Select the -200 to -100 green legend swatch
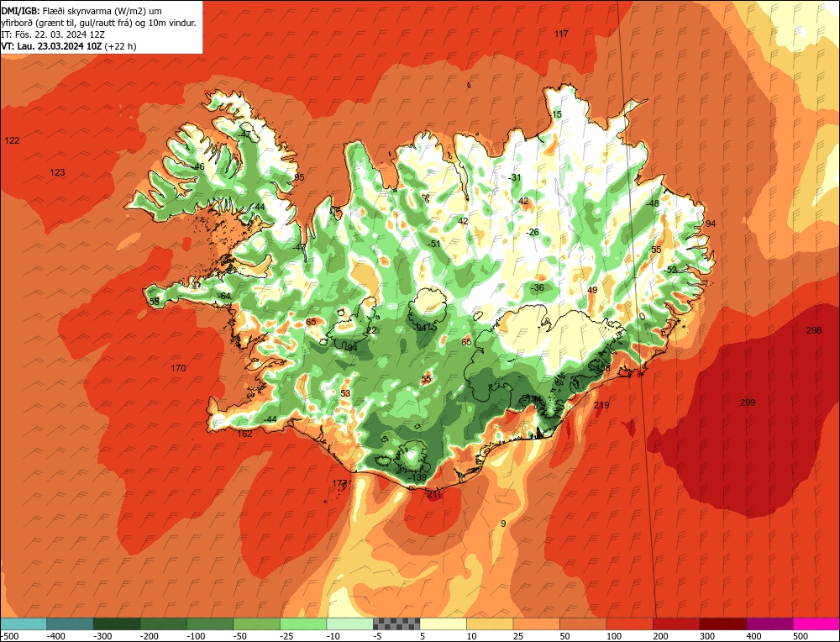This screenshot has height=642, width=840. pyautogui.click(x=164, y=624)
